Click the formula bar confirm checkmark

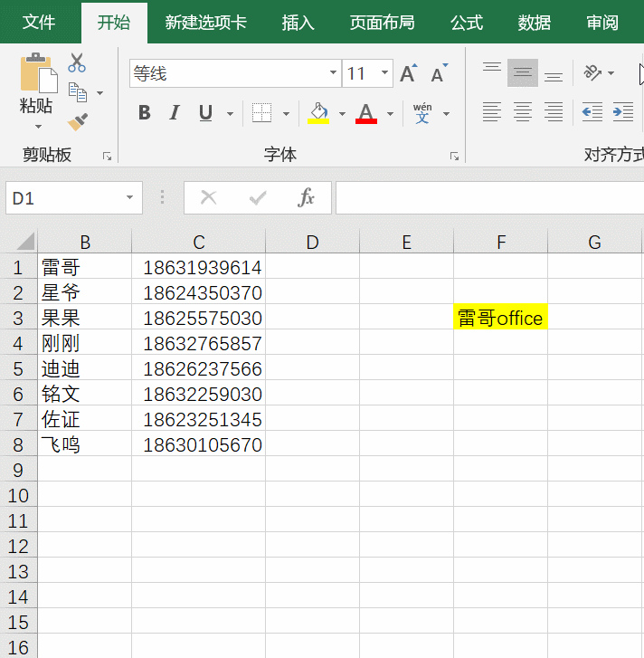tap(258, 197)
